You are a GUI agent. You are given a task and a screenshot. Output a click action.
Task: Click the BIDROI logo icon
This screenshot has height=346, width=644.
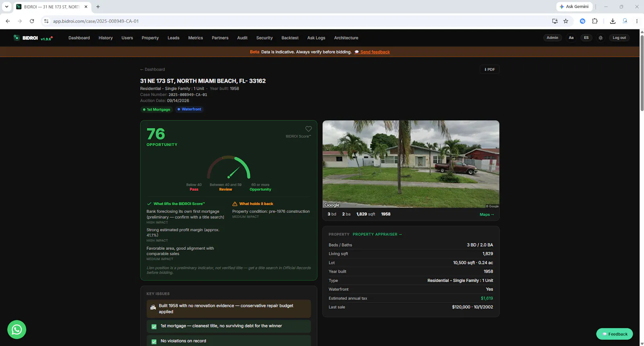point(17,38)
